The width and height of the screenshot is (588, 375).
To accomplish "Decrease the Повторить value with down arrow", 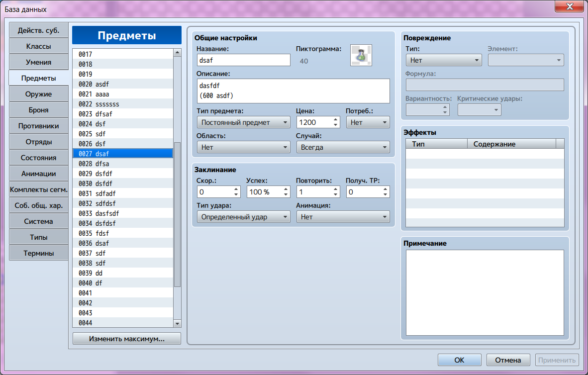I will pos(336,194).
